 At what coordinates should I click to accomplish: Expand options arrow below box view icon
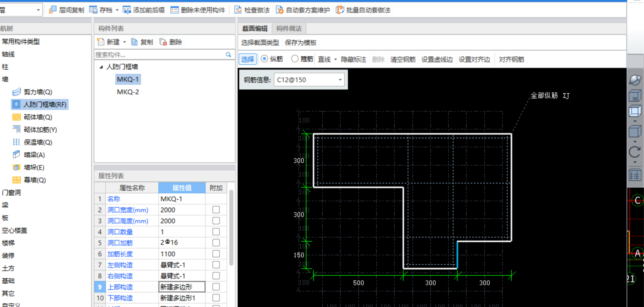pyautogui.click(x=635, y=142)
